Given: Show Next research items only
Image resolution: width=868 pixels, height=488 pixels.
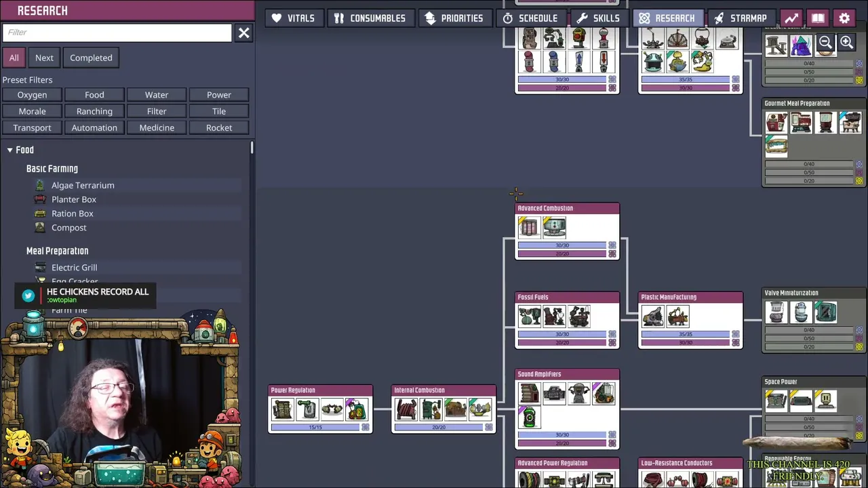Looking at the screenshot, I should pos(44,58).
